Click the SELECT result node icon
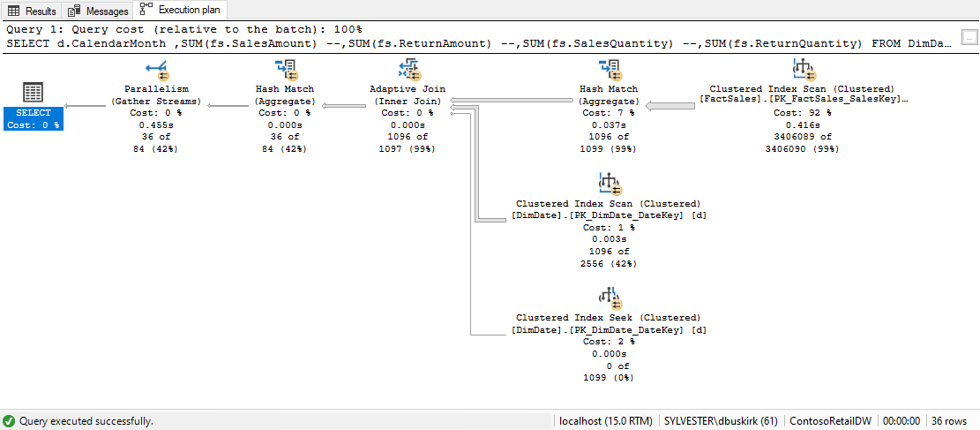This screenshot has height=430, width=980. pyautogui.click(x=34, y=93)
